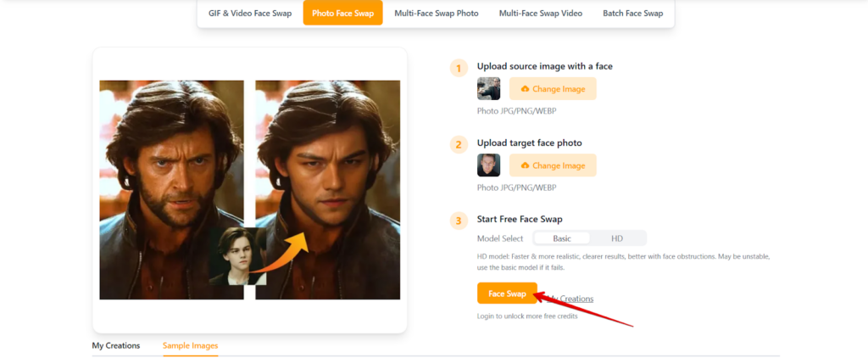Viewport: 868px width, 358px height.
Task: Click the 'Upload target face photo' heading
Action: 529,143
